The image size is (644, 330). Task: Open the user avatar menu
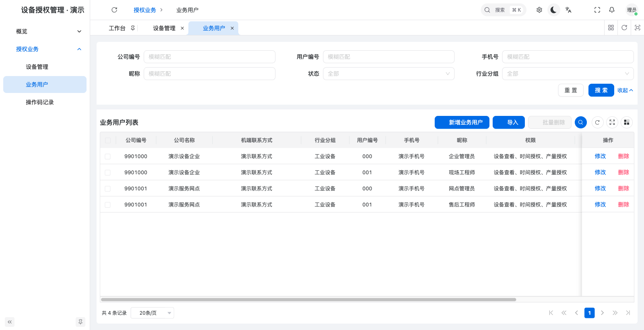click(632, 10)
